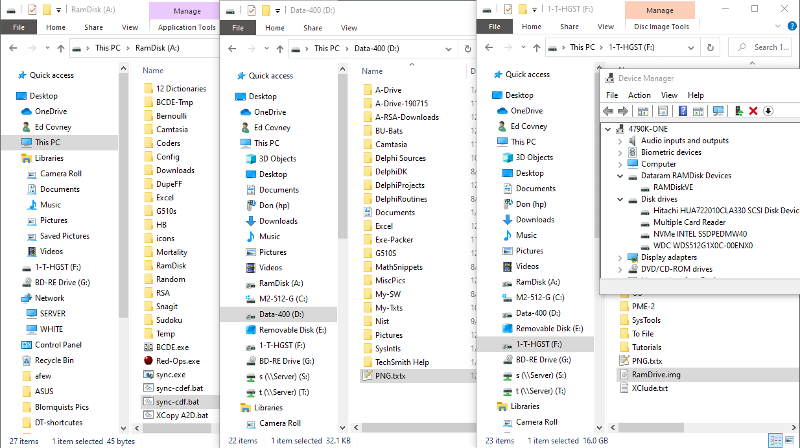The width and height of the screenshot is (800, 448).
Task: Open Properties icon in Device Manager toolbar
Action: (663, 111)
